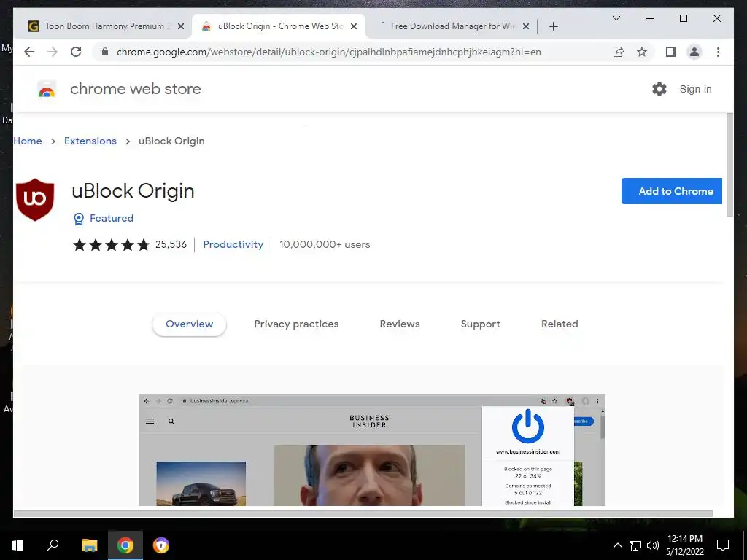Click the Add to Chrome button
This screenshot has height=560, width=747.
tap(672, 191)
